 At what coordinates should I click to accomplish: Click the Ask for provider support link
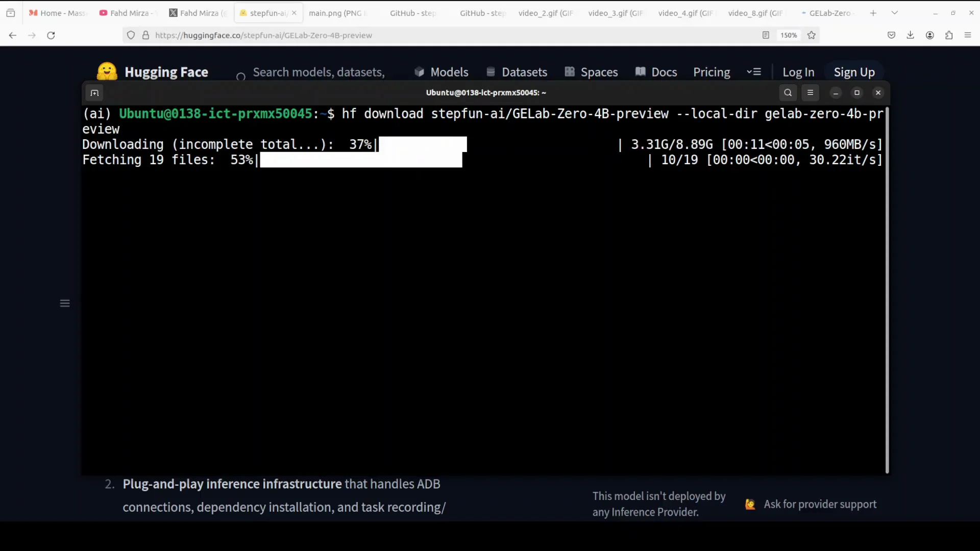point(819,504)
